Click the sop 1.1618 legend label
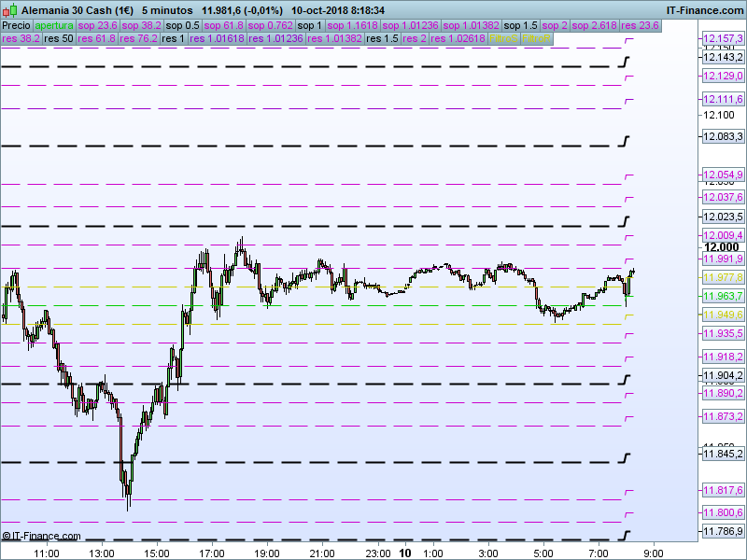747x560 pixels. (x=353, y=26)
